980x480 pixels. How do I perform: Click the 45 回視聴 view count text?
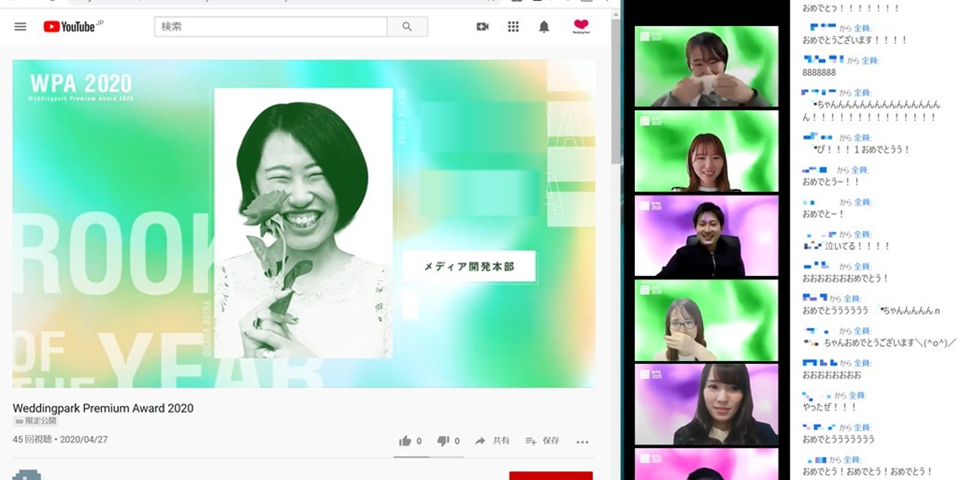point(32,440)
